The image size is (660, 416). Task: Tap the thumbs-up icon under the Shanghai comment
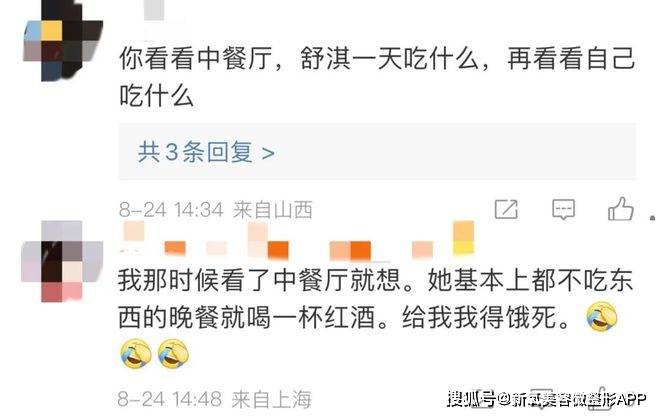[599, 398]
